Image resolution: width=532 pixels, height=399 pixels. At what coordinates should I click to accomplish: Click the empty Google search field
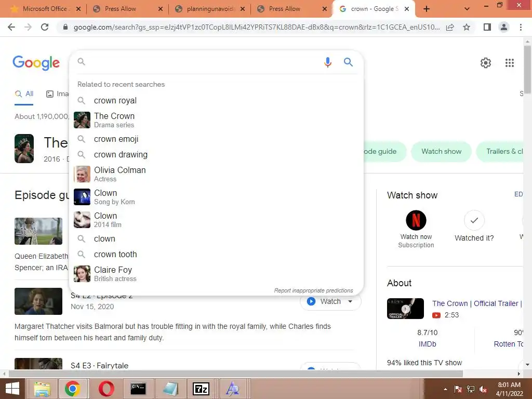pyautogui.click(x=204, y=62)
